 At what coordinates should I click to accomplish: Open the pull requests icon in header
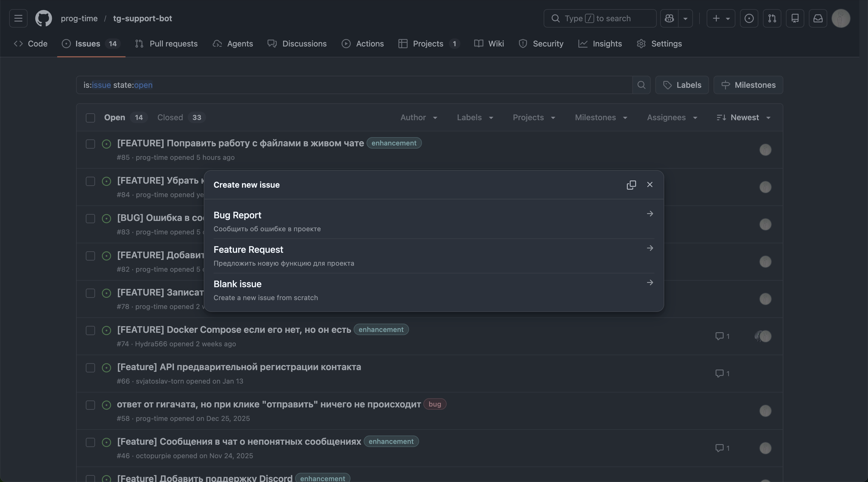pos(772,18)
